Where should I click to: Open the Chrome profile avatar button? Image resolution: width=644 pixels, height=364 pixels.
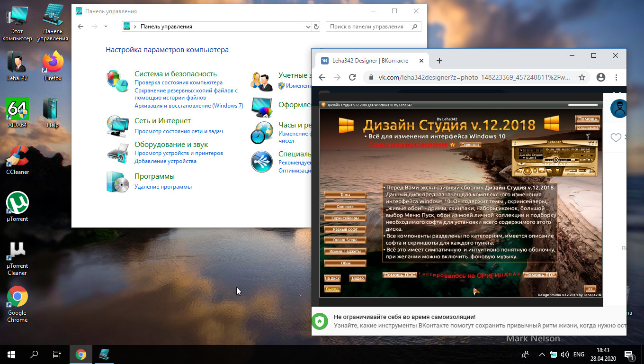pos(601,77)
